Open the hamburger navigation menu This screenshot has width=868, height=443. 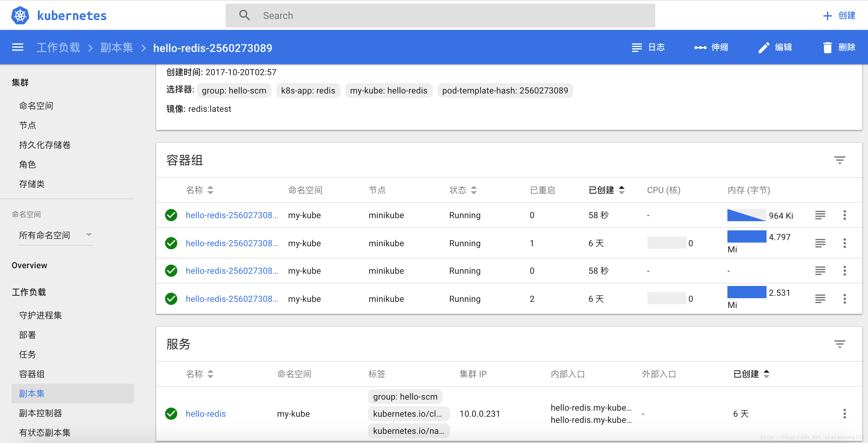coord(17,47)
